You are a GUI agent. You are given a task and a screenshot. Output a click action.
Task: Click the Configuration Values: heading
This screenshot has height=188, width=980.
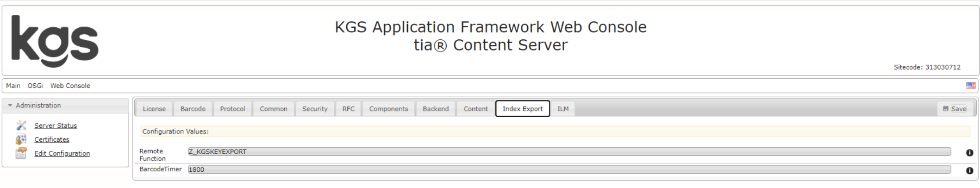click(x=175, y=132)
